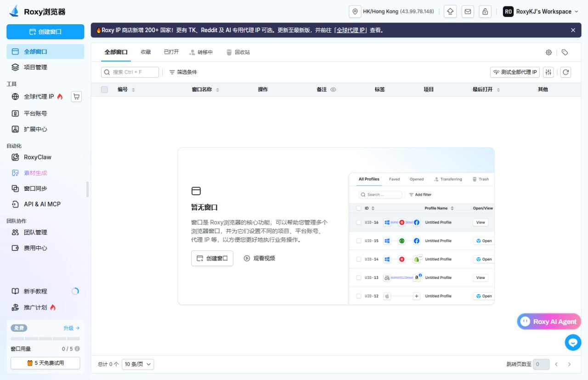Viewport: 588px width, 380px height.
Task: Switch to the 转移中 tab
Action: tap(201, 52)
